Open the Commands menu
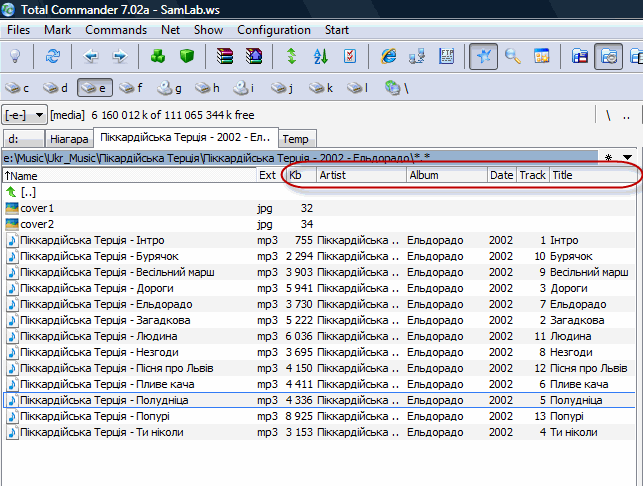The width and height of the screenshot is (643, 486). [x=116, y=30]
